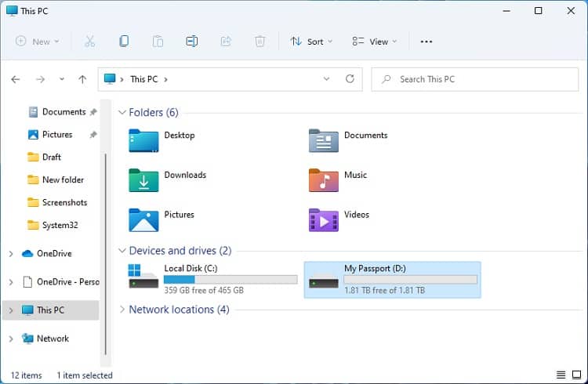
Task: Click the This PC monitor icon in address bar
Action: [110, 78]
